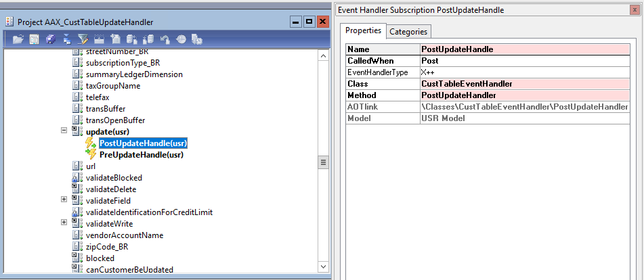The height and width of the screenshot is (280, 644).
Task: Expand the validateField method node
Action: (64, 200)
